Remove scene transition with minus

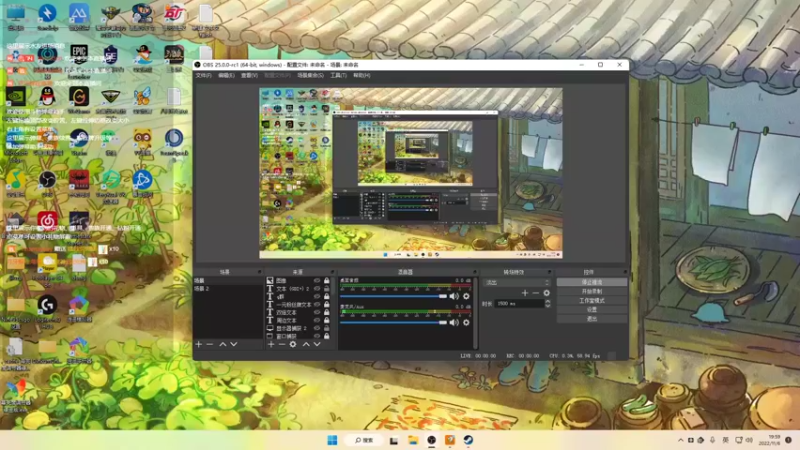[535, 293]
